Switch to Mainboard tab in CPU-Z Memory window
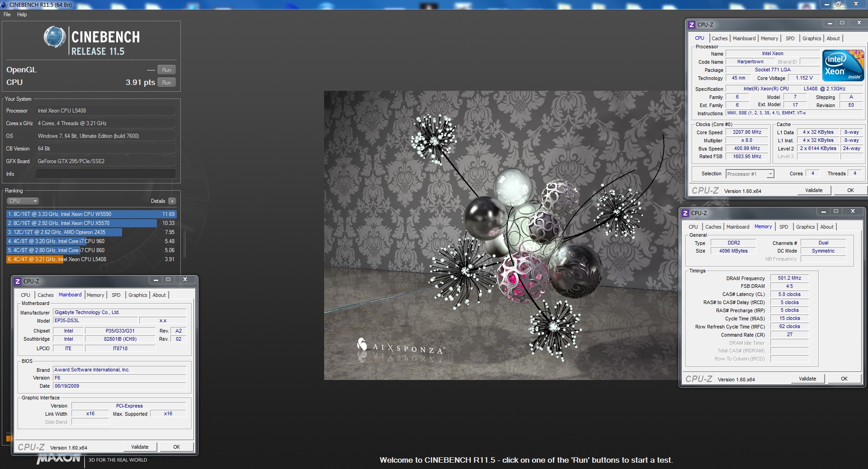 coord(738,227)
